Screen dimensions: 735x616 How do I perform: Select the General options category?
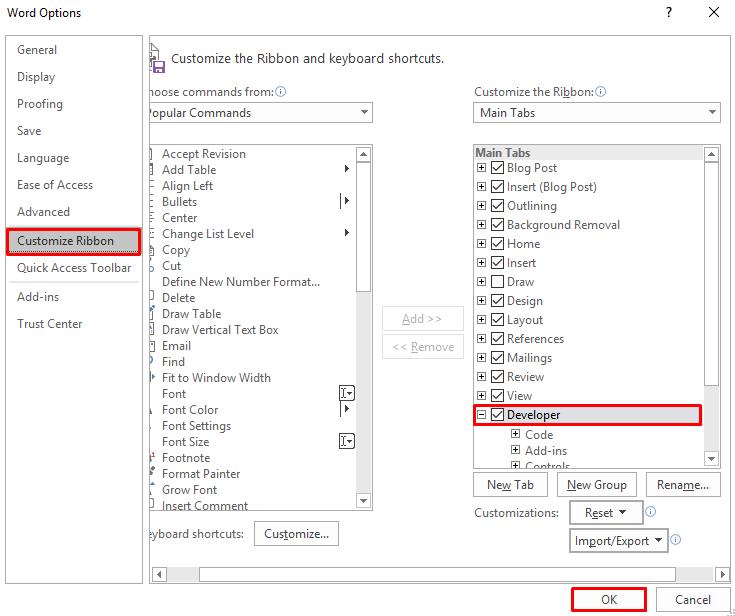click(37, 50)
